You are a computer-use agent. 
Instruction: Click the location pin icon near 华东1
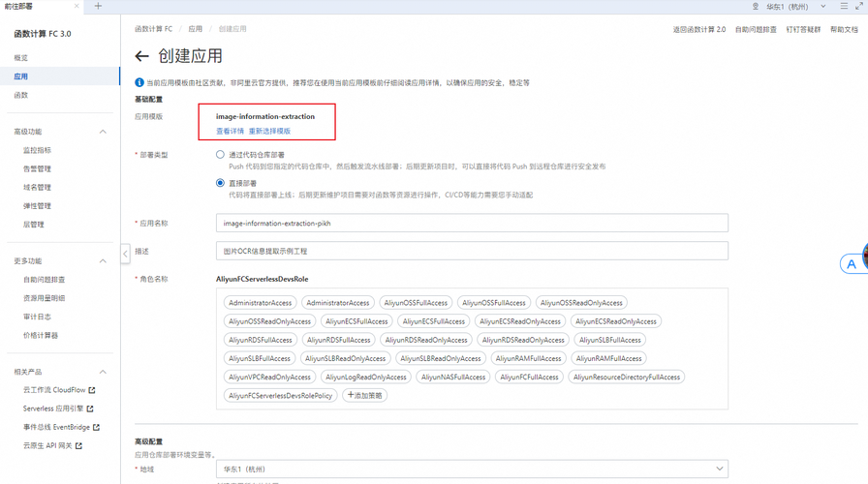[x=755, y=7]
